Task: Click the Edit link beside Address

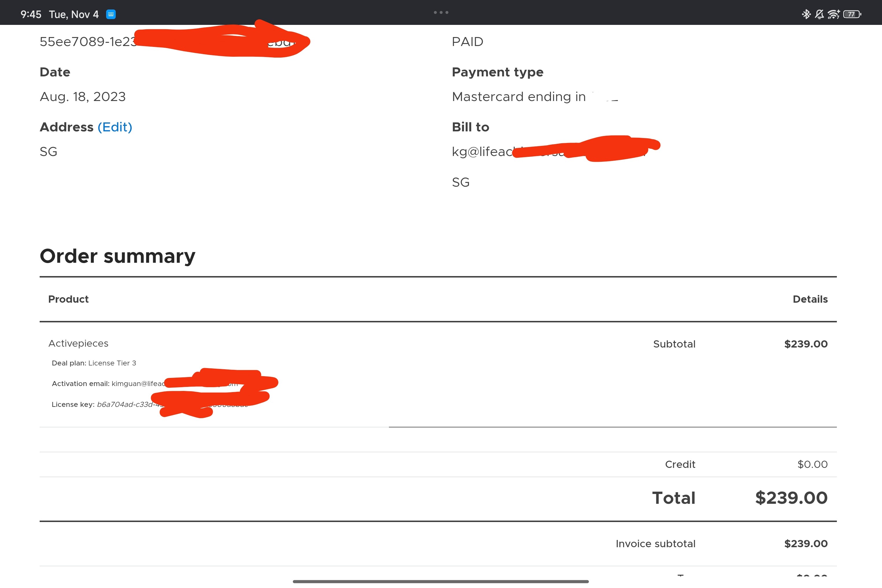Action: click(115, 127)
